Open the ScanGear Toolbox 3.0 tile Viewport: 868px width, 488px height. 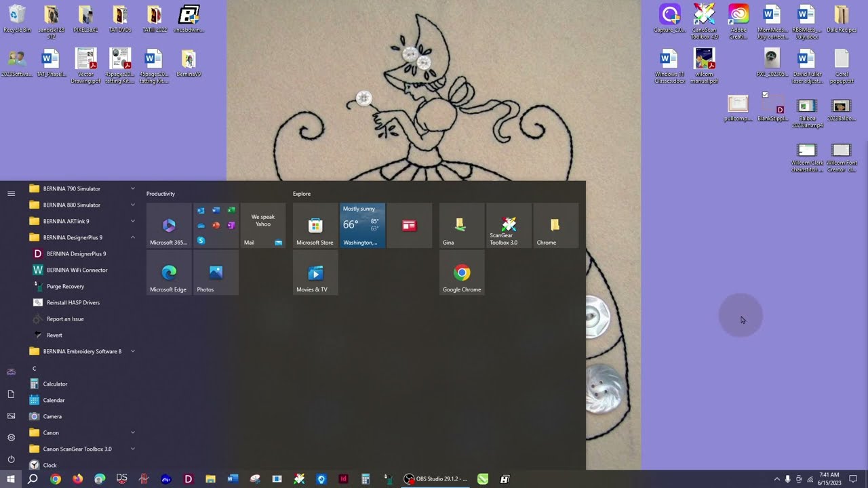pyautogui.click(x=509, y=226)
